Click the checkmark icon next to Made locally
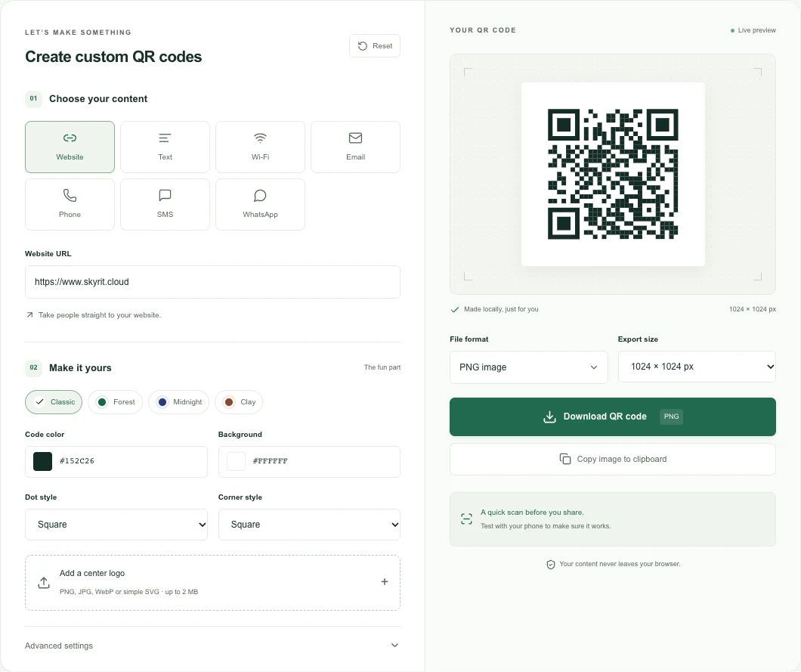The image size is (801, 672). pyautogui.click(x=455, y=309)
